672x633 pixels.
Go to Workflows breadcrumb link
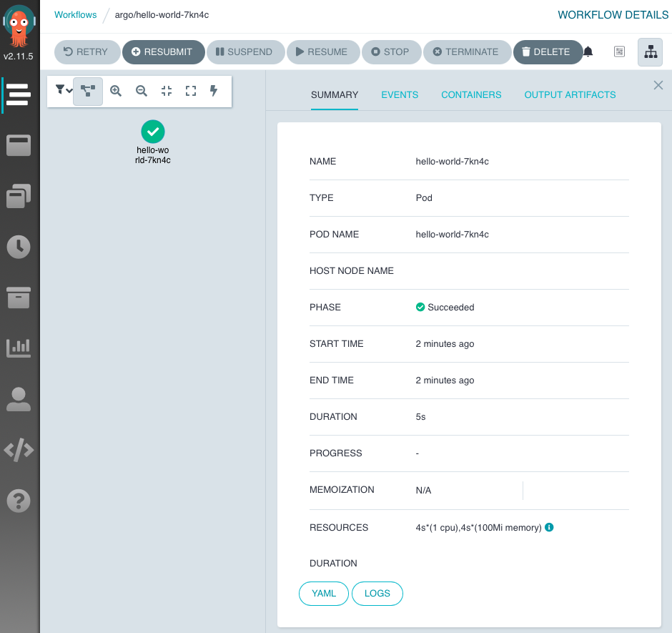click(76, 14)
